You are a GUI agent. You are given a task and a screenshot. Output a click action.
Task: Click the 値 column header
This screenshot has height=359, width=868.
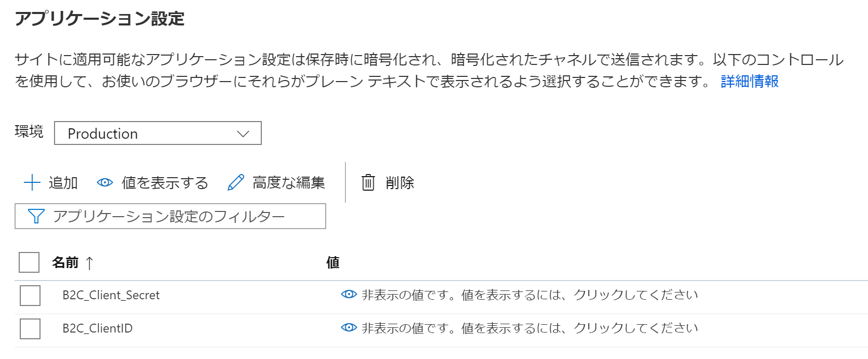click(x=333, y=263)
